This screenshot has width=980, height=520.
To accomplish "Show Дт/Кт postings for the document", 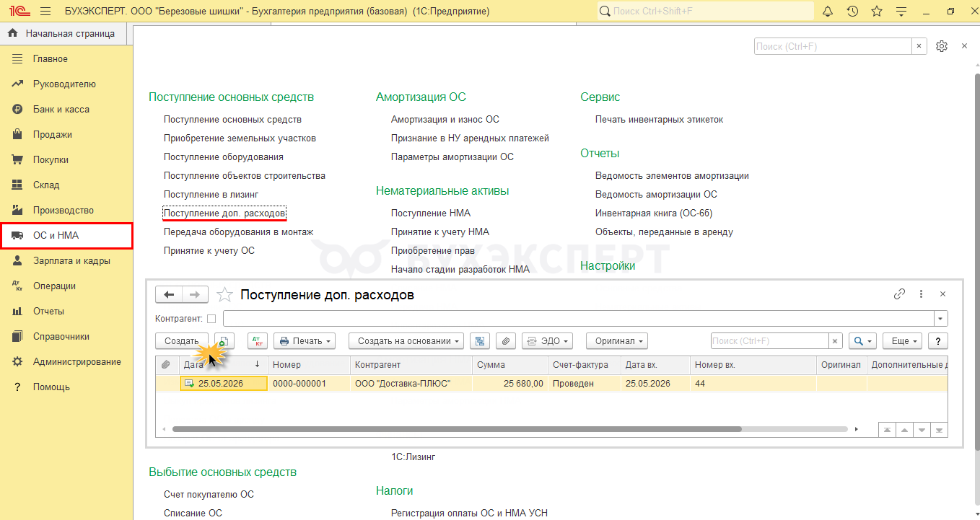I will click(258, 341).
